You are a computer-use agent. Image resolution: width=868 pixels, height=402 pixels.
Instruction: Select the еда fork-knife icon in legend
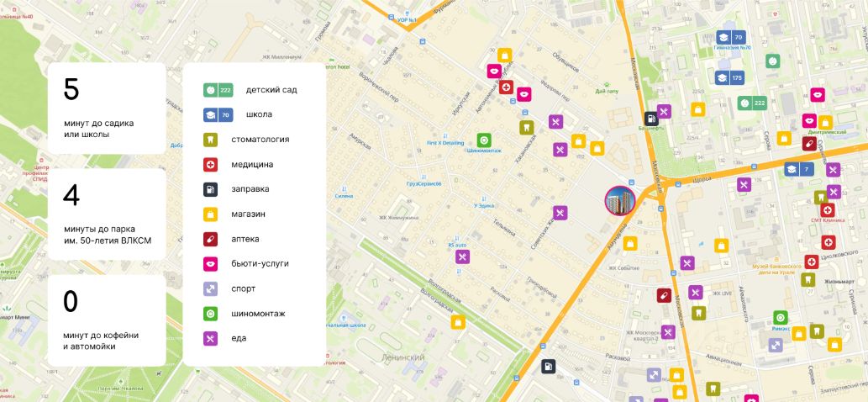pyautogui.click(x=210, y=338)
